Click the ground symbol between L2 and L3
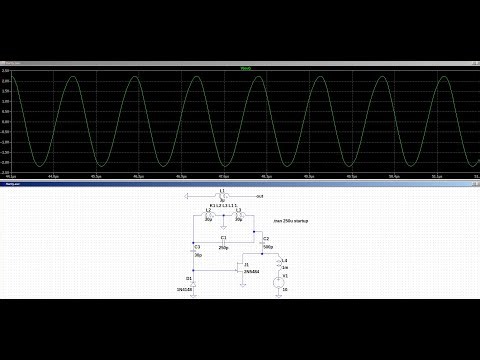 pyautogui.click(x=224, y=227)
